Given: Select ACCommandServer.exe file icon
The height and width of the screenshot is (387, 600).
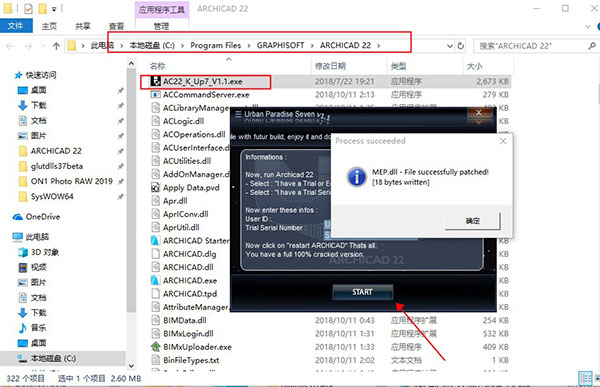Looking at the screenshot, I should pyautogui.click(x=155, y=95).
